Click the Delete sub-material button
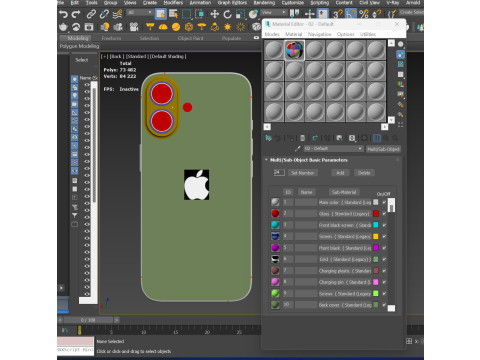This screenshot has height=360, width=480. point(364,173)
